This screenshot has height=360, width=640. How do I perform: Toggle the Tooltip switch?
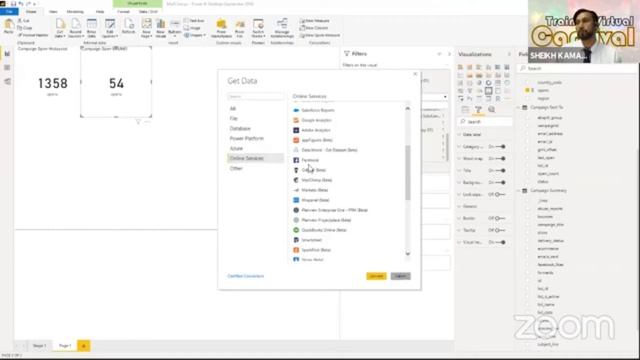point(500,230)
